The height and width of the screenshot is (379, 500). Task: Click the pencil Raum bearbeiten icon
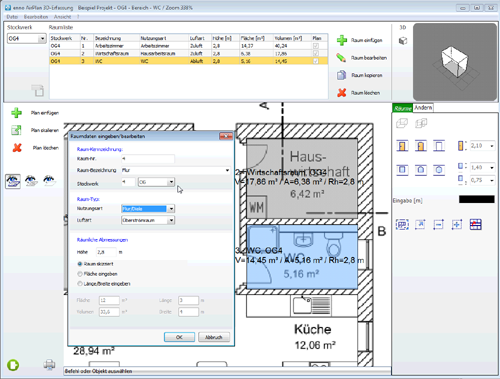click(341, 58)
